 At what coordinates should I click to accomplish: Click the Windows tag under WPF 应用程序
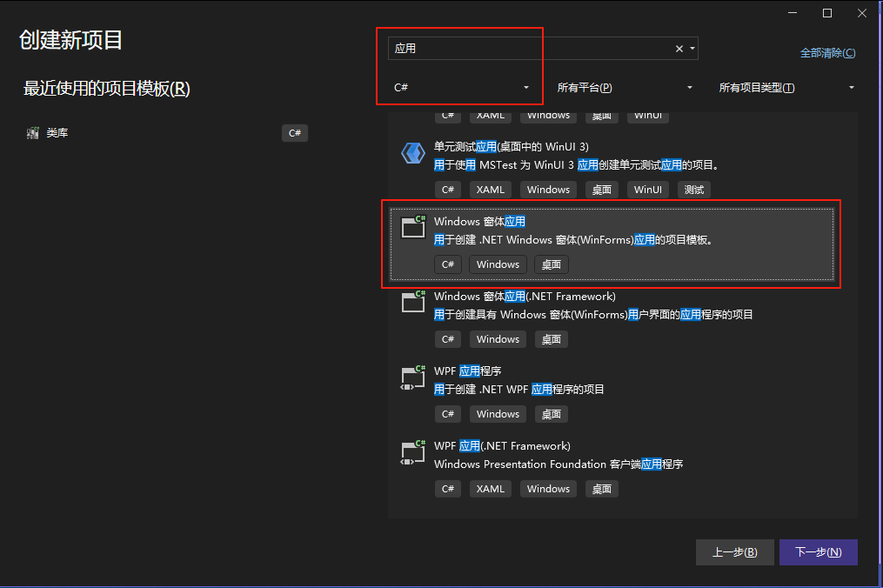[x=498, y=414]
